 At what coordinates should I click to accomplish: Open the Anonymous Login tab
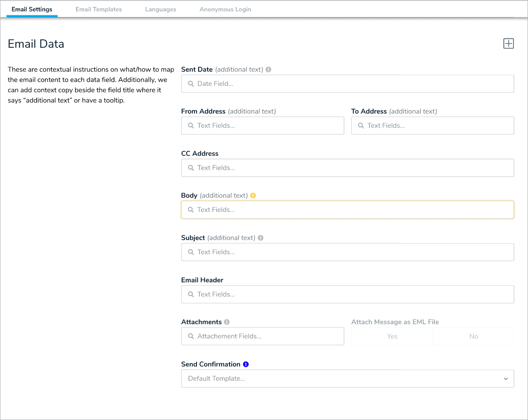coord(225,9)
